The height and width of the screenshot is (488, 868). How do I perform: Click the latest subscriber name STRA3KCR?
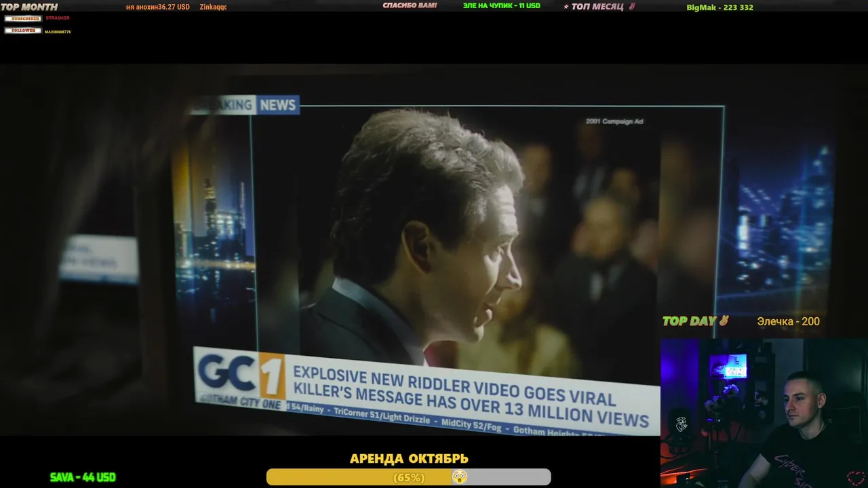[x=58, y=18]
